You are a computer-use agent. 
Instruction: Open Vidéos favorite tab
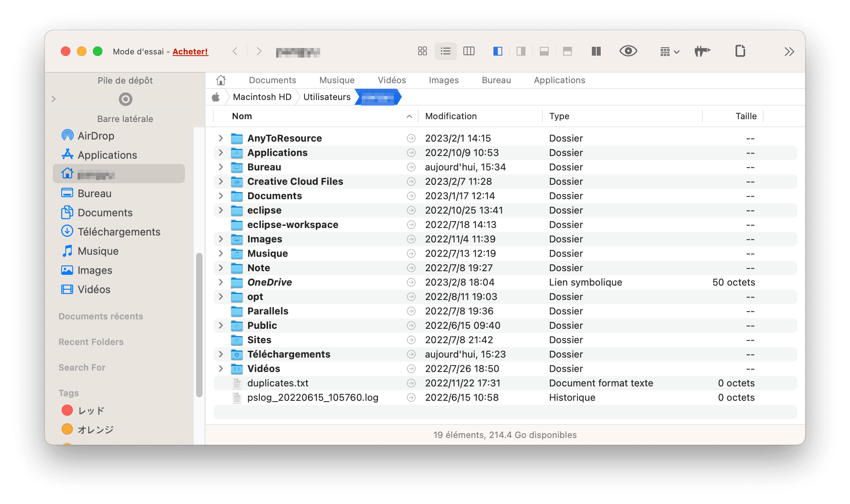coord(392,80)
